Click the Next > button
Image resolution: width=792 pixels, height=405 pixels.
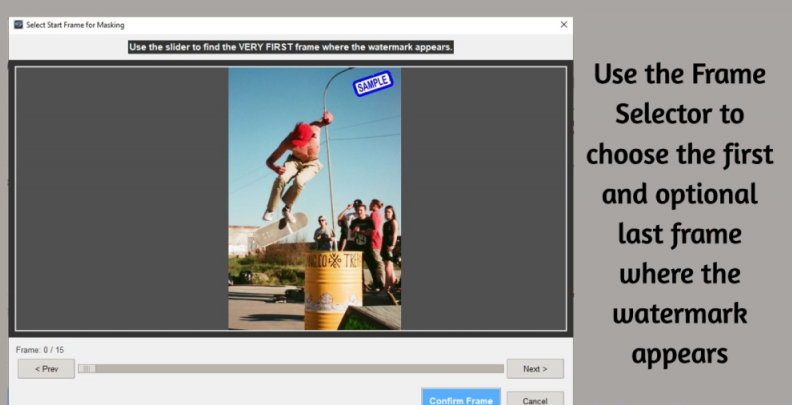point(534,369)
